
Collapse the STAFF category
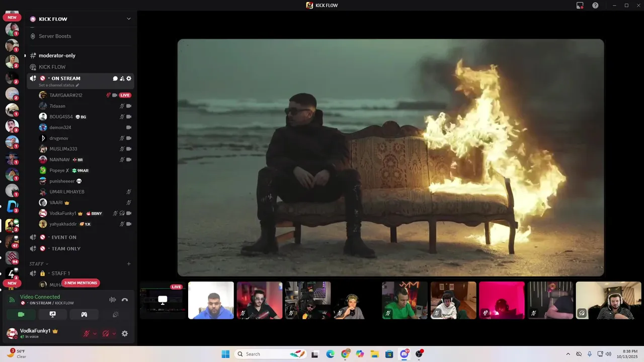point(39,264)
